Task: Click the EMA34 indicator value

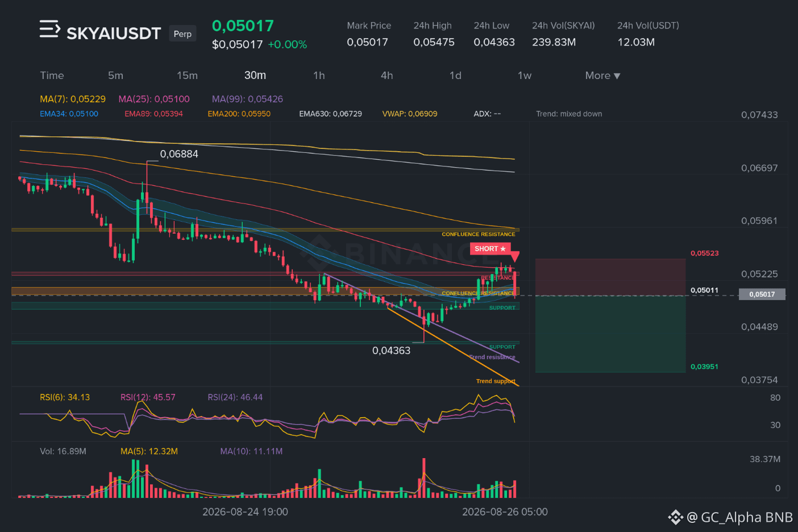Action: click(69, 114)
